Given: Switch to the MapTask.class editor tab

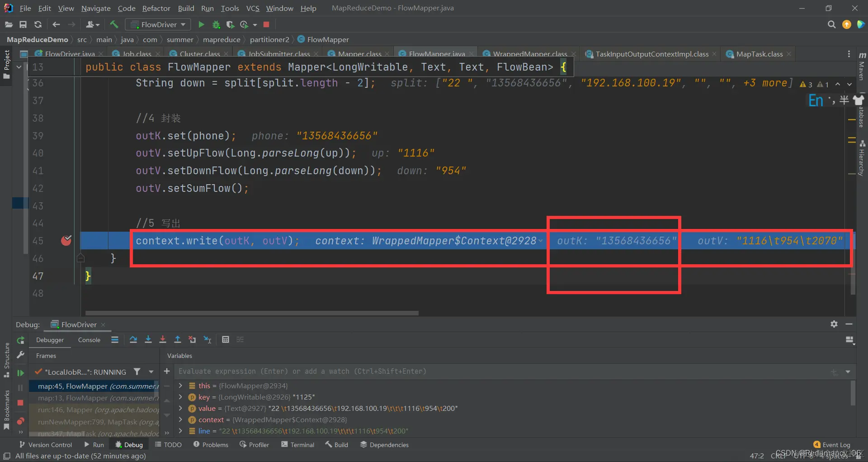Looking at the screenshot, I should pos(759,54).
